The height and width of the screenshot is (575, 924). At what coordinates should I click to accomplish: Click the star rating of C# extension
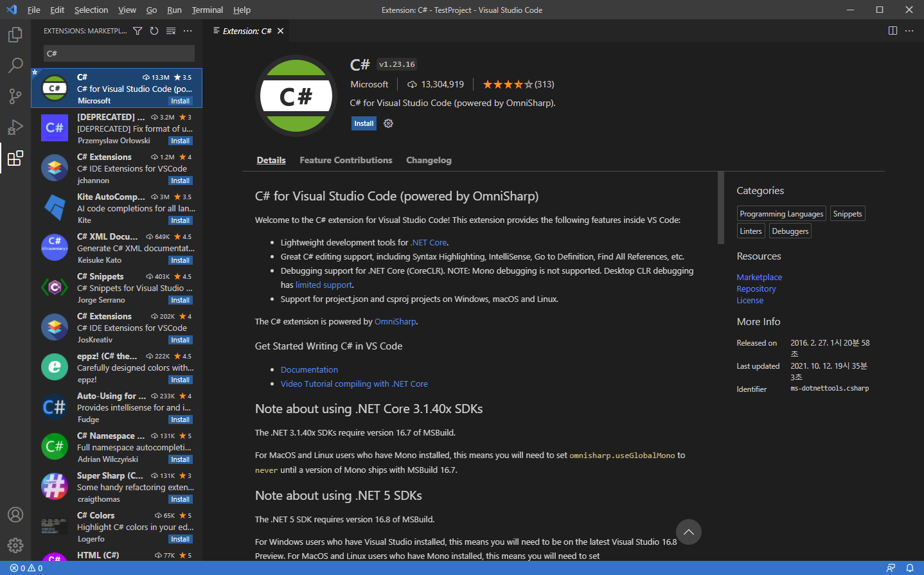(508, 84)
